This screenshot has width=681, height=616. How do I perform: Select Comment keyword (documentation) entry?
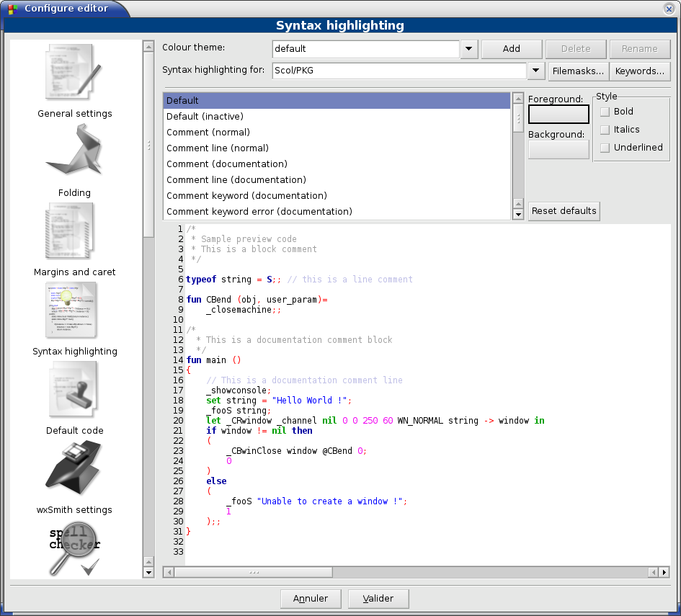coord(337,196)
